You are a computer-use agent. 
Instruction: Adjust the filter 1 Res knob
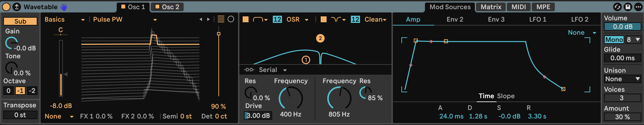pyautogui.click(x=251, y=93)
